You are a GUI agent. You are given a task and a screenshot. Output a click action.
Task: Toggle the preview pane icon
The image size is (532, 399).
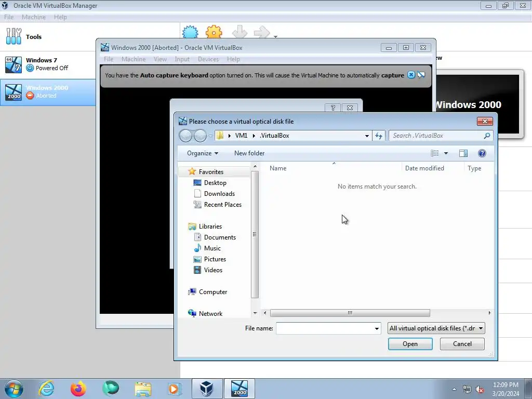click(x=463, y=153)
